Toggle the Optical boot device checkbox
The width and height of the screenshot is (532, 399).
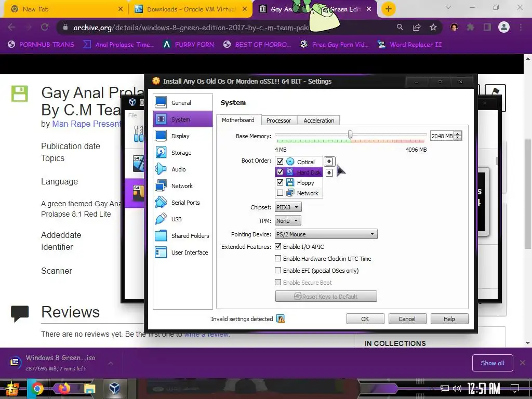point(280,162)
